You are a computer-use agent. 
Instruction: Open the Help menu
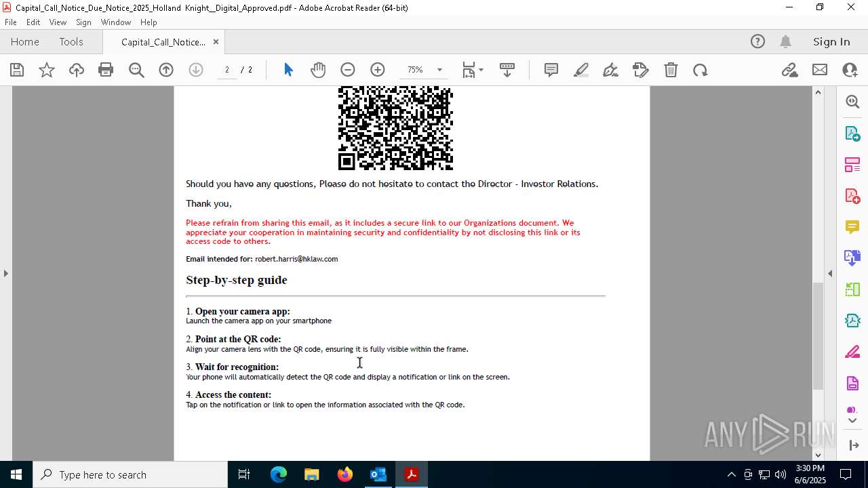point(149,22)
